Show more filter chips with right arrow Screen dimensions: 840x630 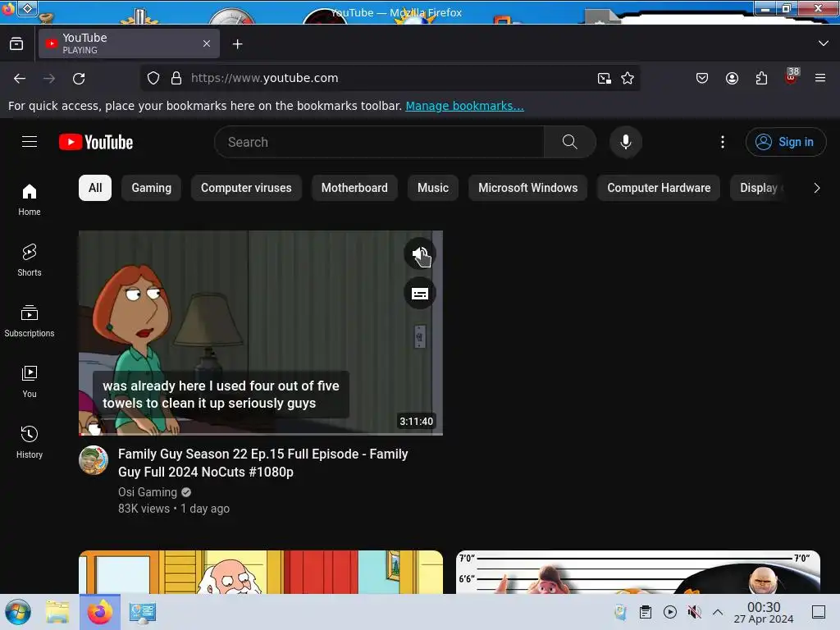point(816,188)
